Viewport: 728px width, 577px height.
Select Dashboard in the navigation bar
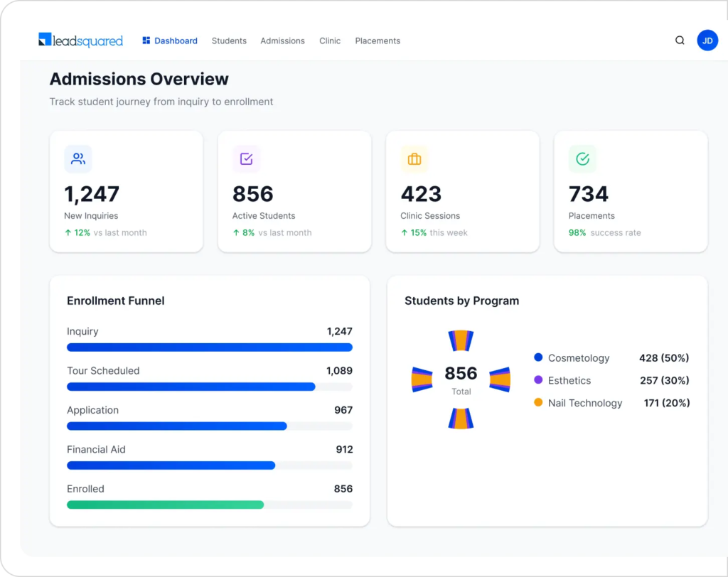pos(175,41)
